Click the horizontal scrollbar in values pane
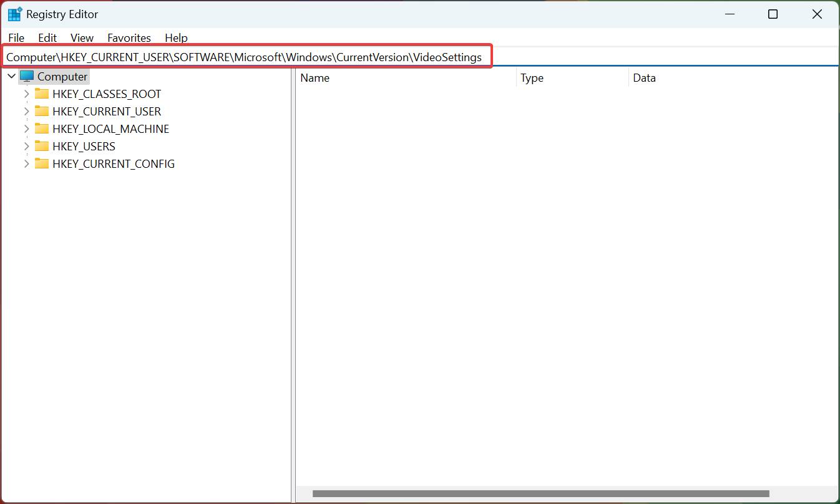 (540, 493)
